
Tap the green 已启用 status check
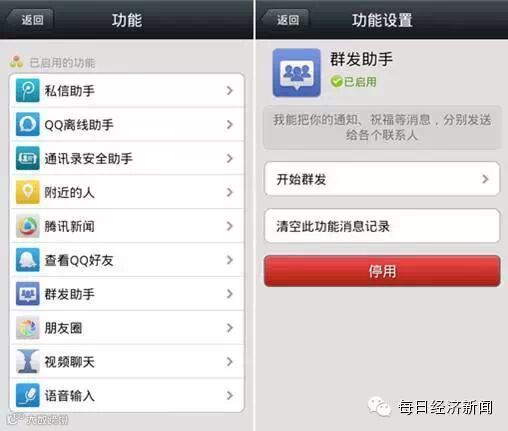point(337,82)
